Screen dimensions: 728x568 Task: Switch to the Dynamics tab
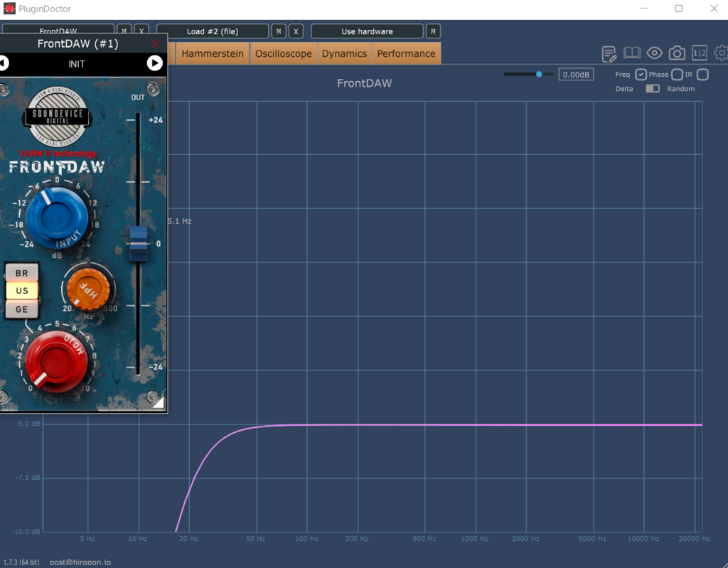[344, 53]
